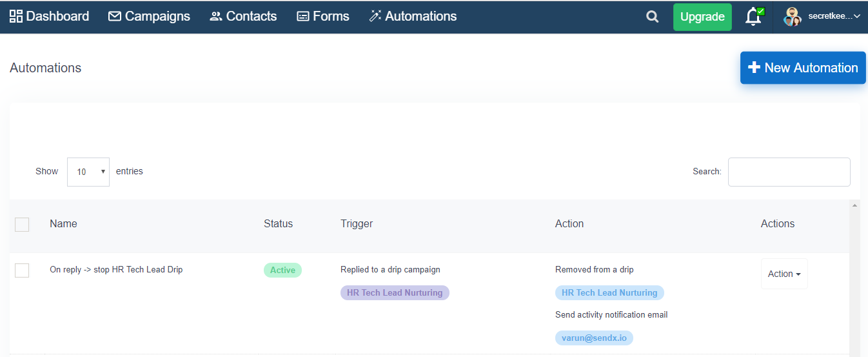The width and height of the screenshot is (868, 357).
Task: Expand the Action dropdown for the automation row
Action: click(x=784, y=274)
